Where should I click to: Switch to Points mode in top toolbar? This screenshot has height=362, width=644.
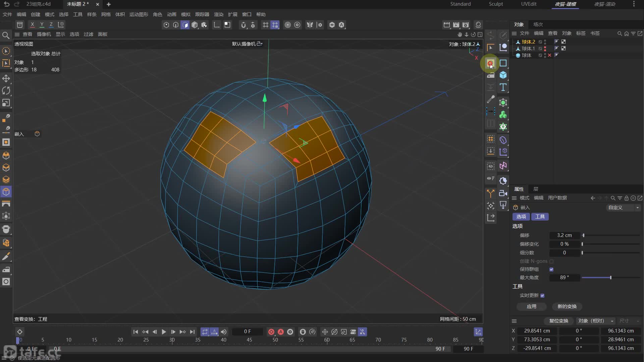click(x=166, y=25)
